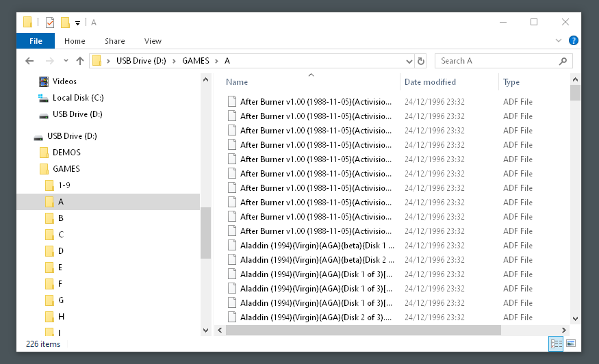
Task: Switch to the Home ribbon tab
Action: pyautogui.click(x=75, y=41)
